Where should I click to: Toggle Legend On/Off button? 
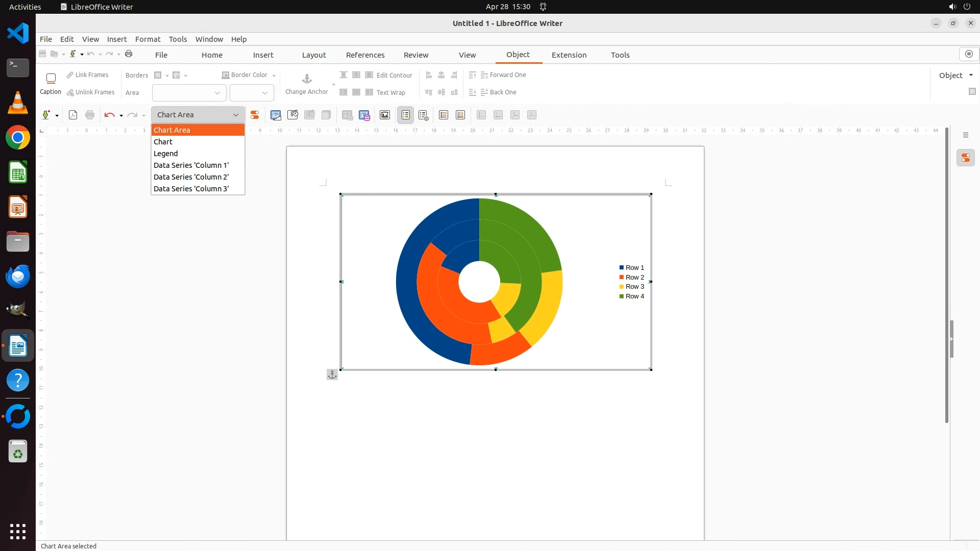coord(406,115)
